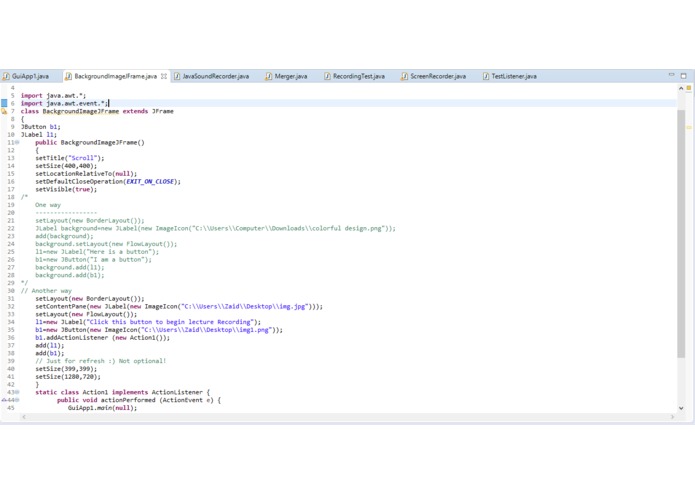695x494 pixels.
Task: Close the BackgroundImageJFrame.java tab with its X
Action: tap(164, 76)
